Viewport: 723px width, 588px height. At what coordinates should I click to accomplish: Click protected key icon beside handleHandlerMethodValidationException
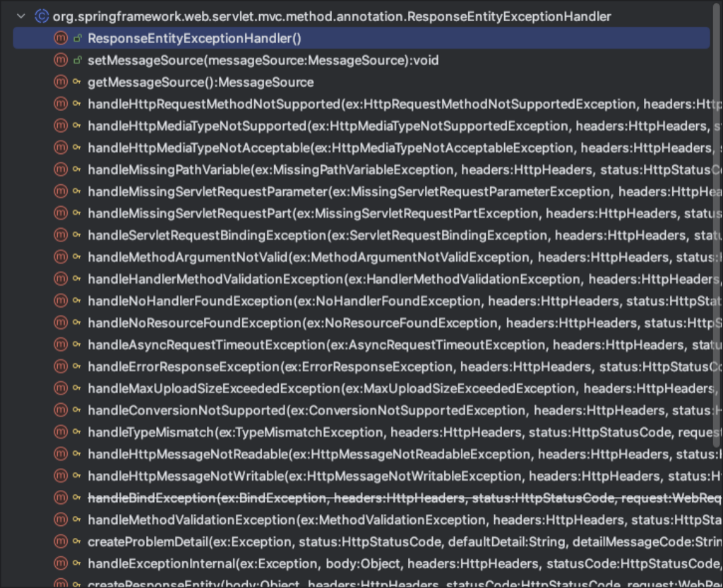[77, 279]
